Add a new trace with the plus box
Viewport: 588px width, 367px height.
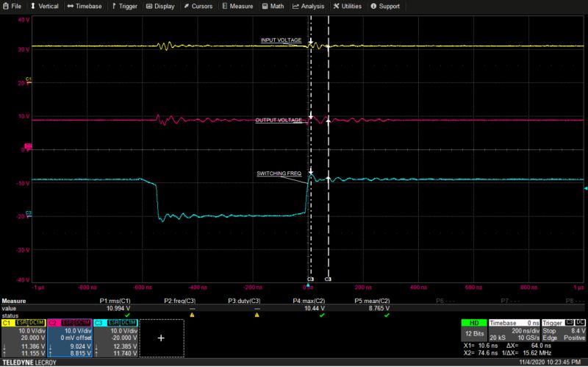(x=161, y=338)
